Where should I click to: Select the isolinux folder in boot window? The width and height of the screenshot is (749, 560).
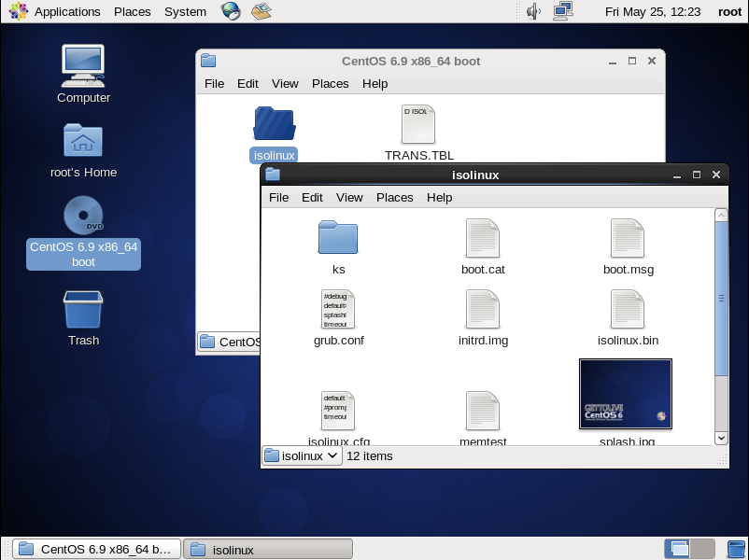point(275,123)
